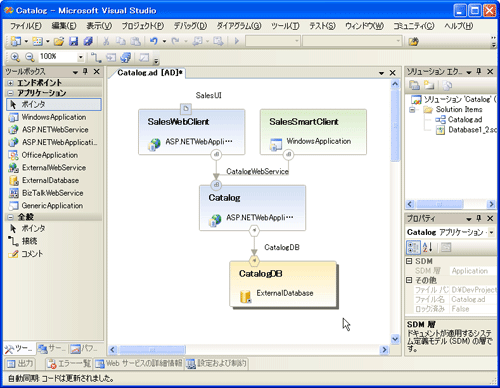Screen dimensions: 500x388
Task: Click the Save All icon
Action: [x=88, y=41]
